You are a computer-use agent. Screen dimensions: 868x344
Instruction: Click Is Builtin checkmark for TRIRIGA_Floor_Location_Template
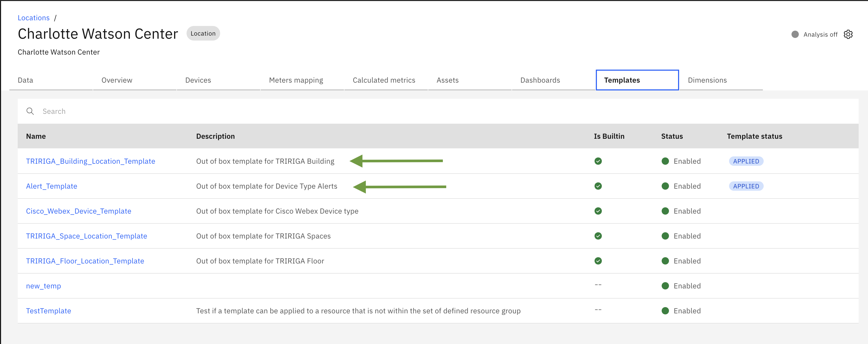pos(598,261)
